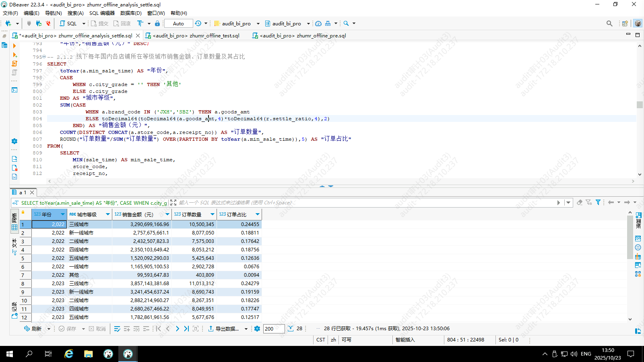
Task: Click the Auto commit mode button
Action: tap(178, 24)
